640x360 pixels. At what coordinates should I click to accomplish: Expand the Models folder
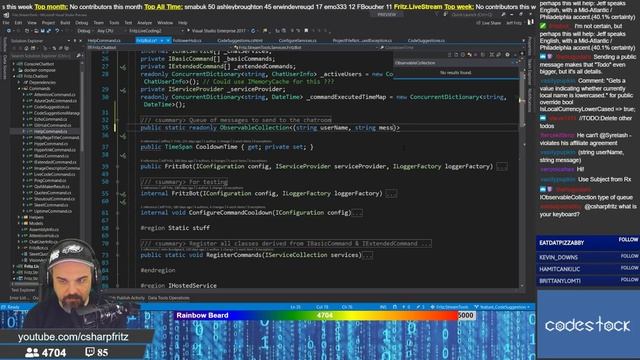(x=19, y=224)
